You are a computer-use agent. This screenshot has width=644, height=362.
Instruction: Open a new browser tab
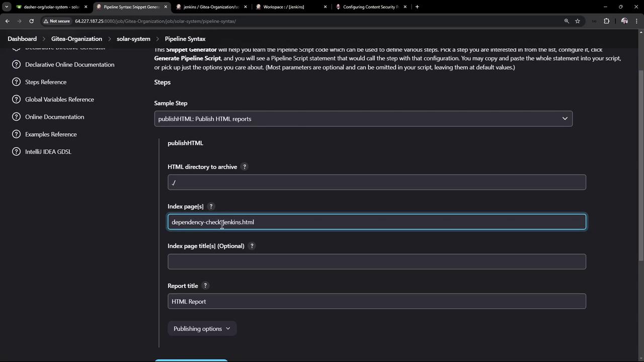[417, 7]
